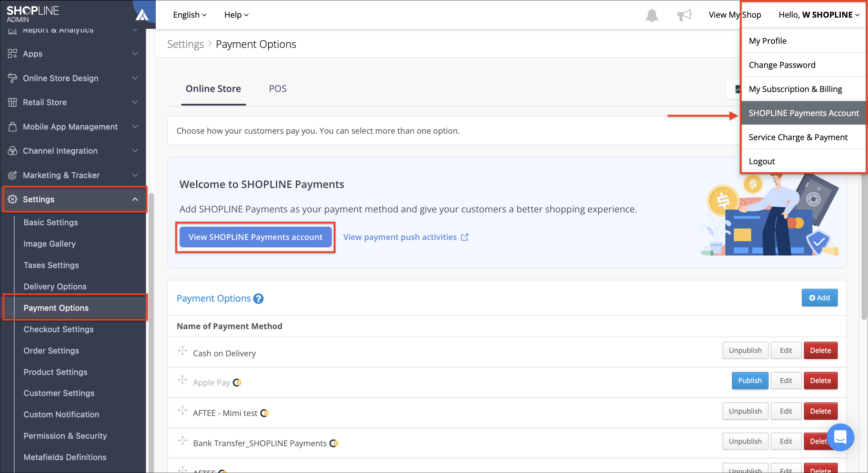Viewport: 868px width, 473px height.
Task: Click the SHOPLINE Admin logo
Action: pos(33,14)
